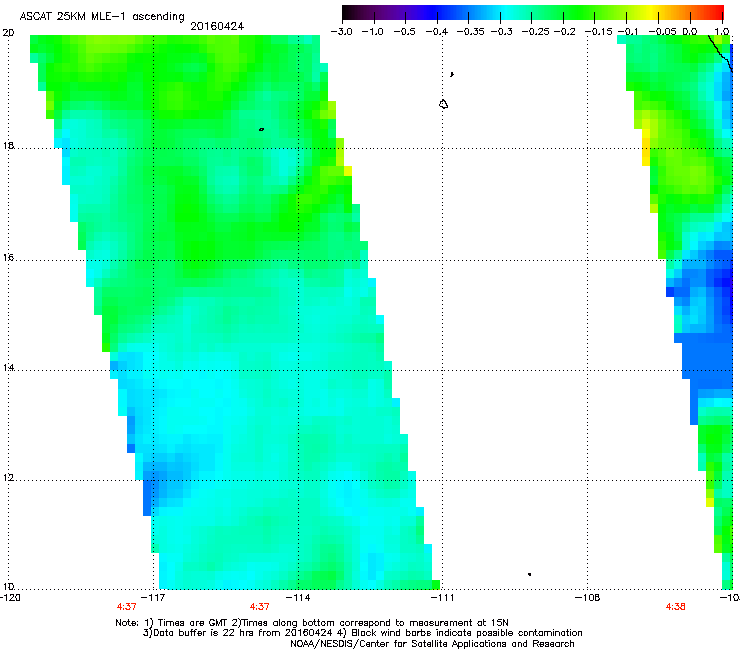Click the color bar label -0.4

coord(437,32)
